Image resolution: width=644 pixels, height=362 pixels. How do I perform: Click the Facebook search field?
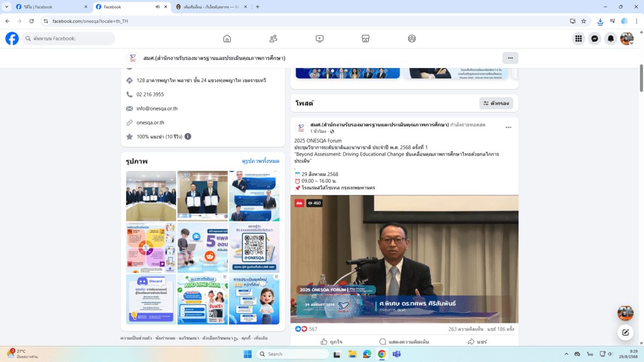point(69,39)
